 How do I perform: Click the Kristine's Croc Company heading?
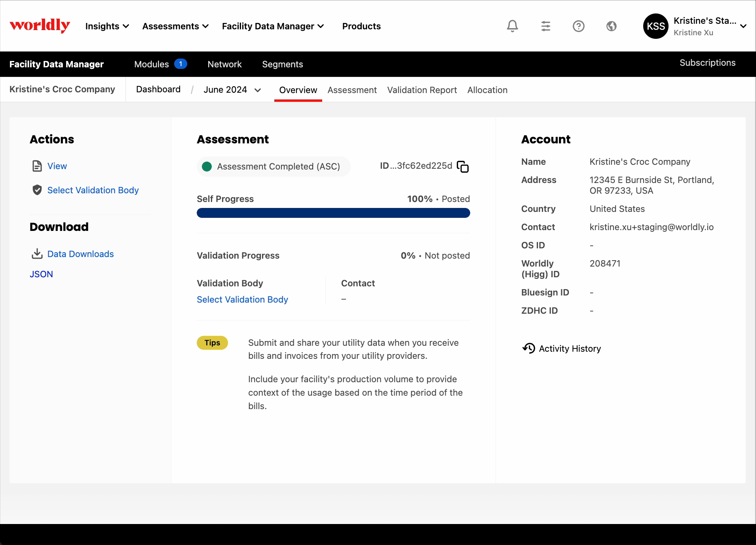(x=62, y=90)
